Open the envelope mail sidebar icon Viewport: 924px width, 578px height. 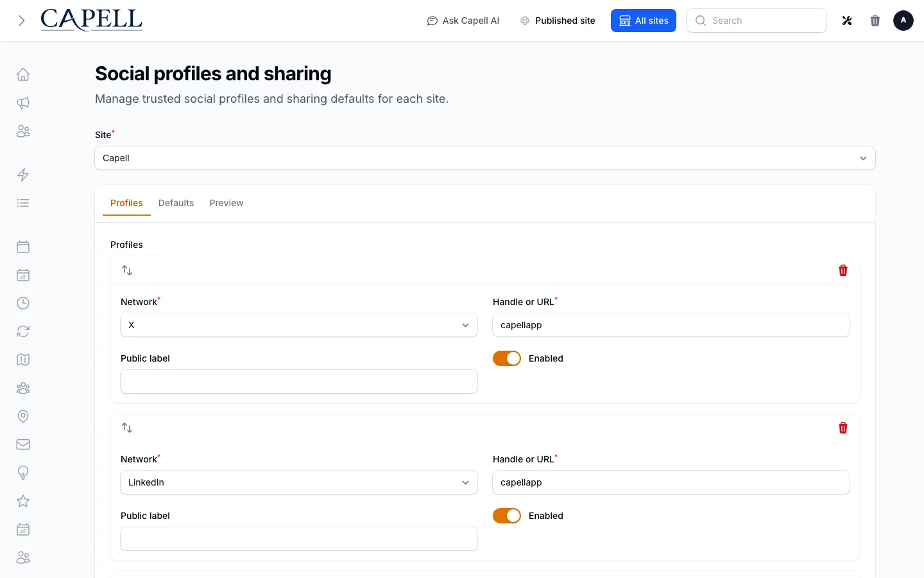[x=23, y=444]
